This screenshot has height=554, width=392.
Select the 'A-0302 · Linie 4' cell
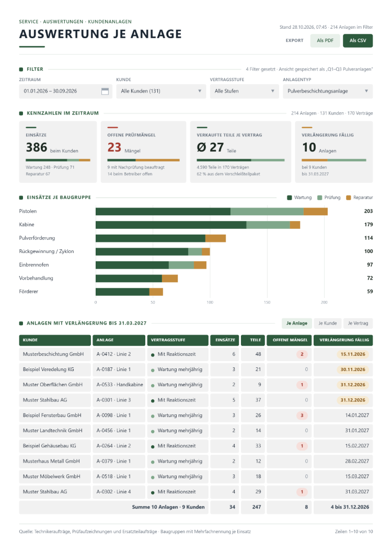[x=119, y=492]
